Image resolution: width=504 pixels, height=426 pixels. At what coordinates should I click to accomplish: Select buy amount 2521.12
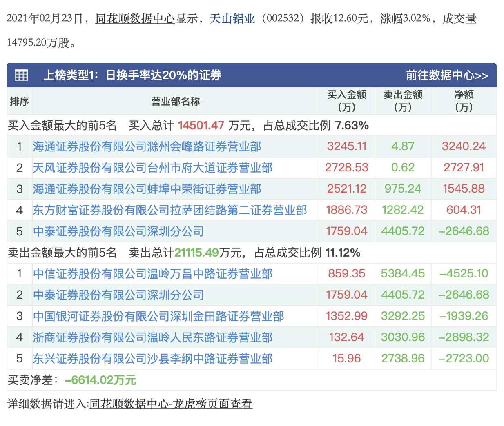pos(347,189)
